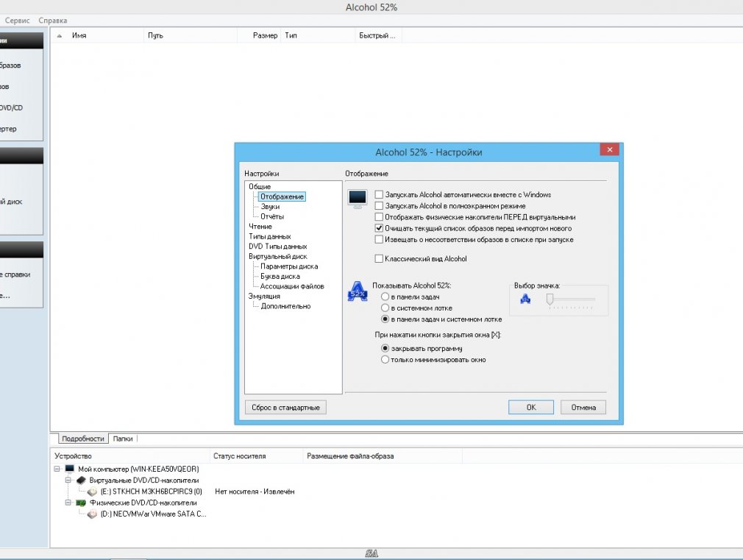Click the monitor icon in display settings

point(358,199)
